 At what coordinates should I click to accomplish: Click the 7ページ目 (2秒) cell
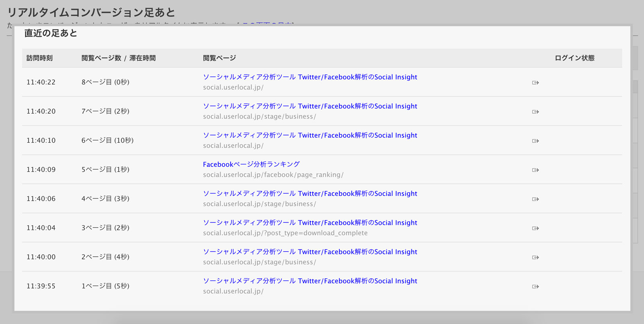[105, 111]
